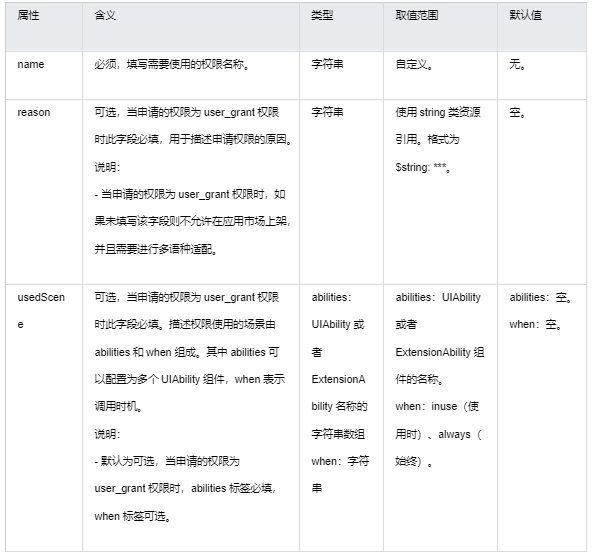
Task: Click 并且需要进行多语种适配。 line
Action: [x=156, y=249]
